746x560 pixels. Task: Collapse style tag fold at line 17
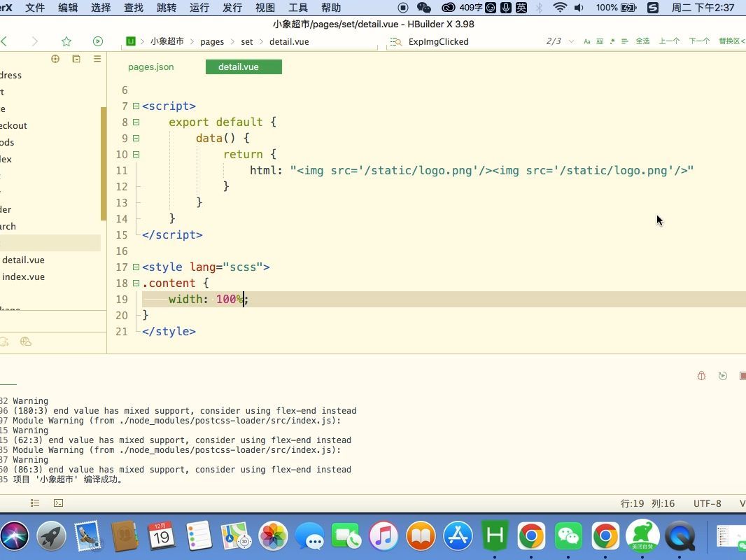[x=136, y=267]
